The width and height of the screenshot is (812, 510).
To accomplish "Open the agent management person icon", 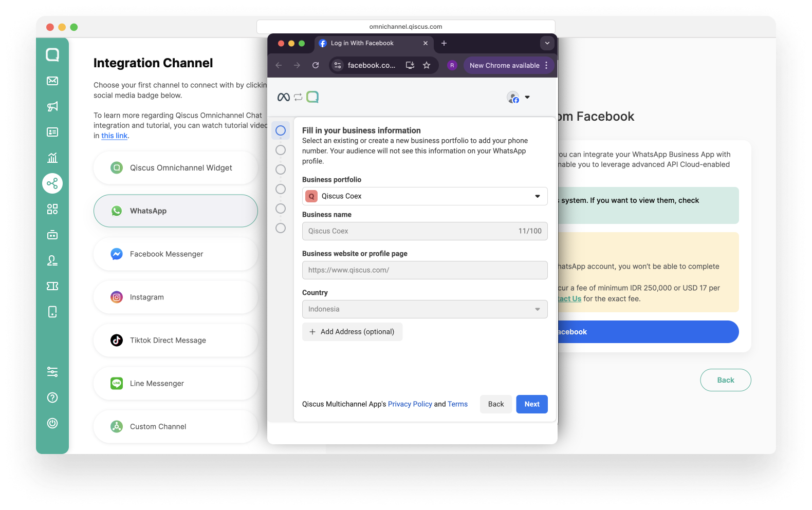I will click(x=52, y=260).
